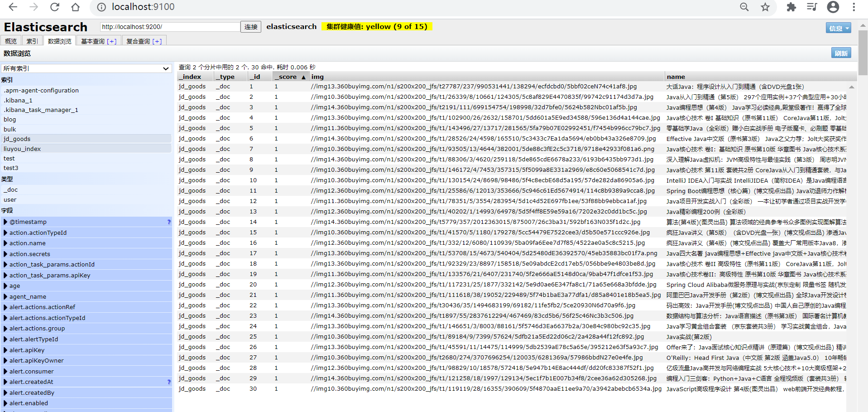Image resolution: width=868 pixels, height=412 pixels.
Task: Click the cluster health yellow status badge
Action: (x=377, y=27)
